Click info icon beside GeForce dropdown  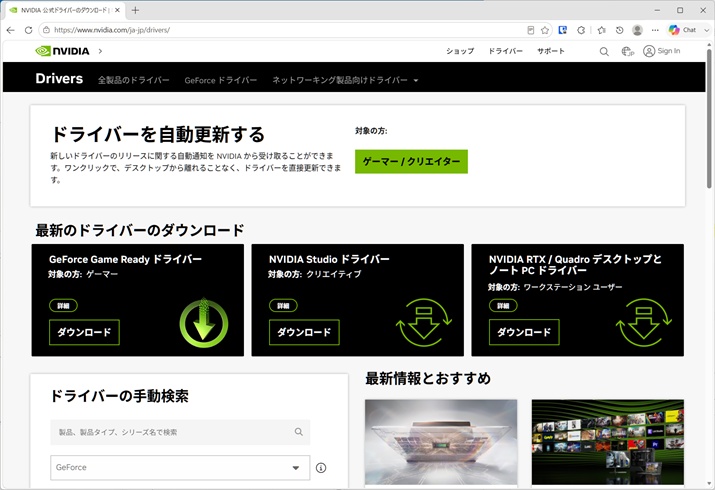click(321, 468)
